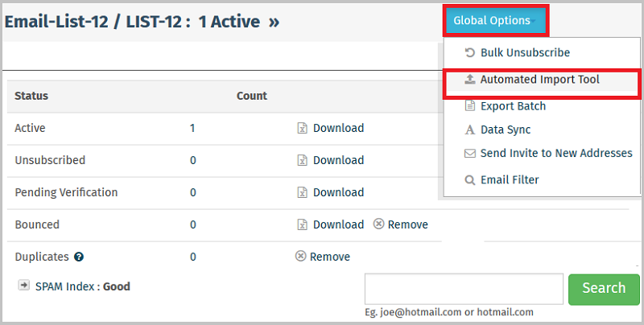The width and height of the screenshot is (644, 325).
Task: Click the Active count value 1
Action: click(x=192, y=129)
